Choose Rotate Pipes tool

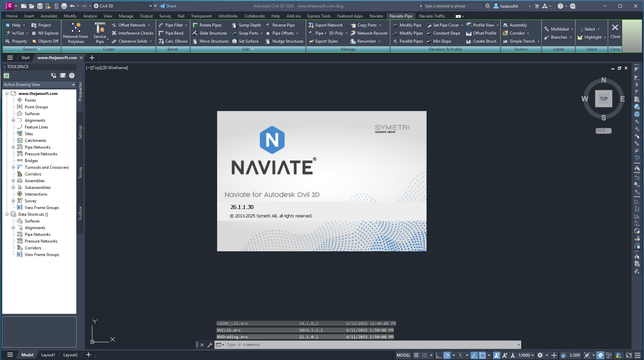coord(207,25)
